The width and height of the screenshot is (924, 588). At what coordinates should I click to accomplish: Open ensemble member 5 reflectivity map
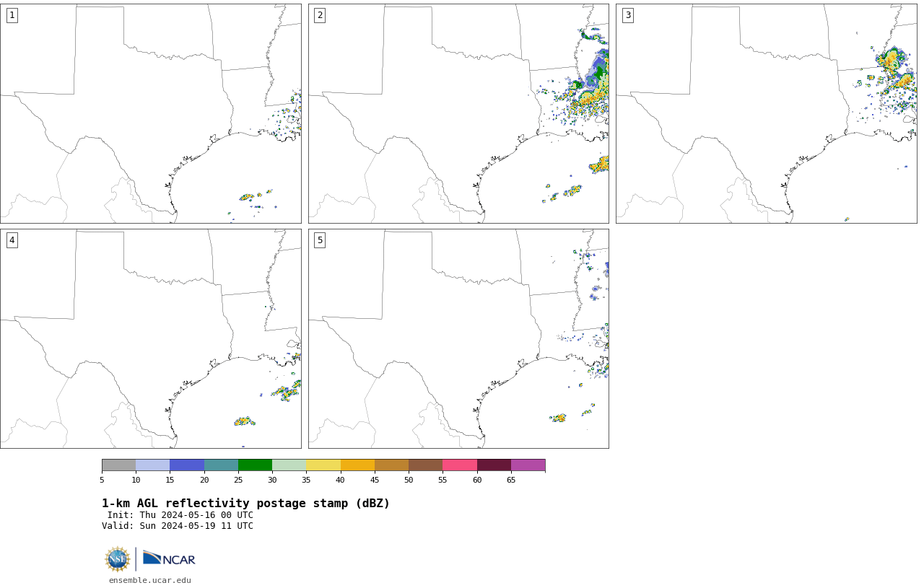458,338
